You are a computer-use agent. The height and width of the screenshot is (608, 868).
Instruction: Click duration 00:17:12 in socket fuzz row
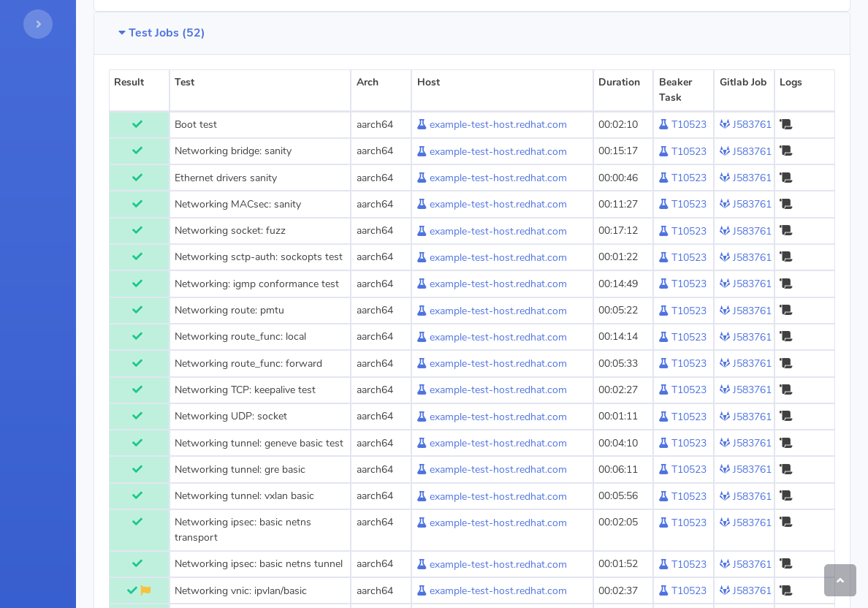coord(618,230)
